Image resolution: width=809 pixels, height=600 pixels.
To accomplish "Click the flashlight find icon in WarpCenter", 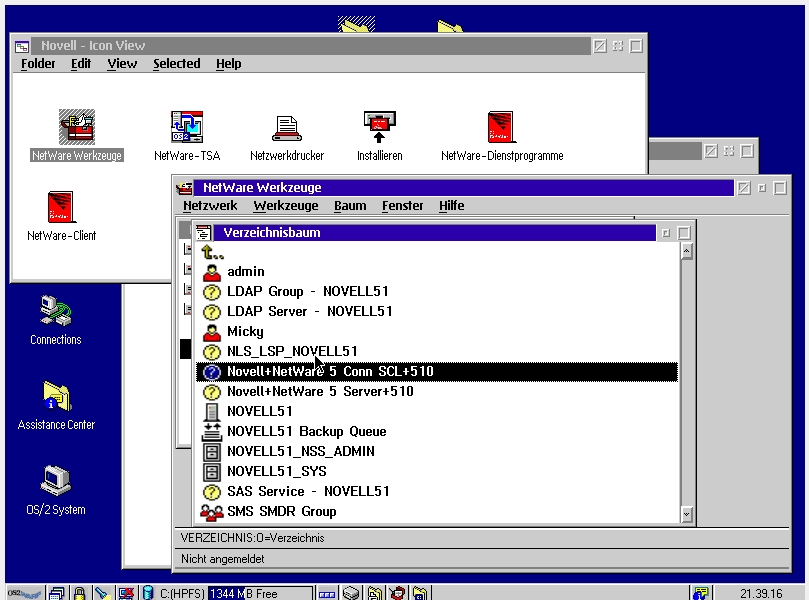I will pyautogui.click(x=102, y=593).
